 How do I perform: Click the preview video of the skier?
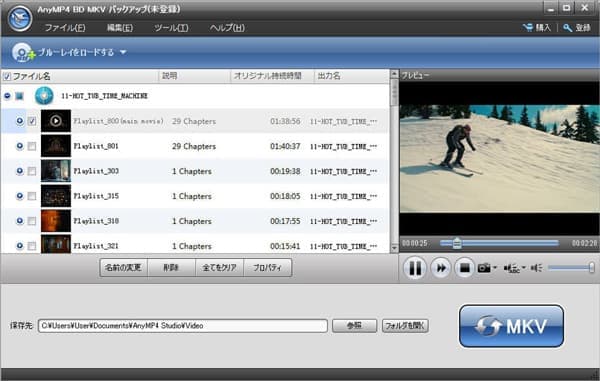pyautogui.click(x=499, y=158)
